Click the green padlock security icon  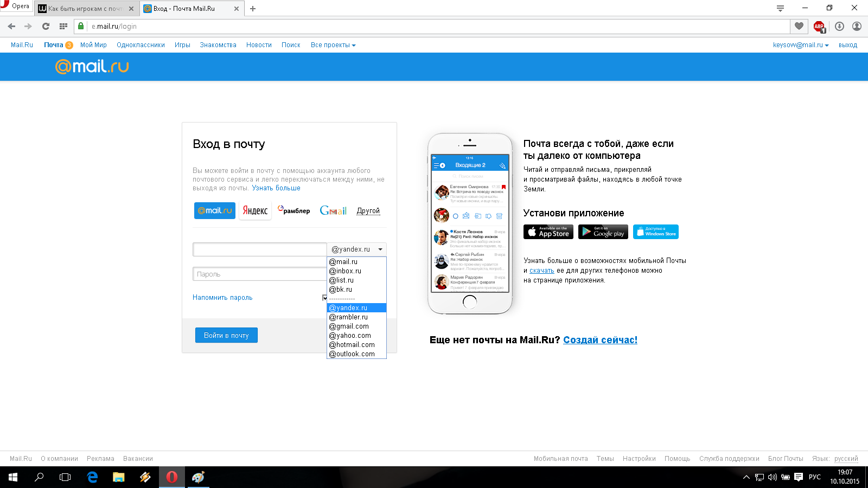81,26
